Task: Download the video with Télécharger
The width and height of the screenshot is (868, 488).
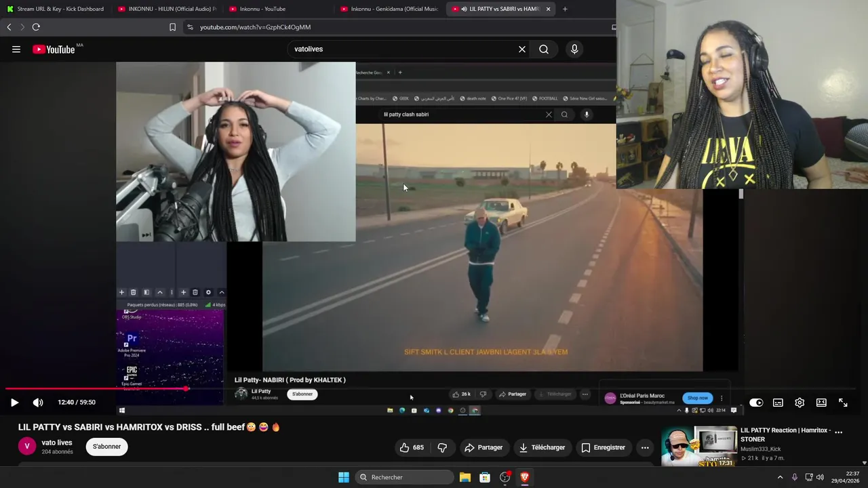Action: point(542,447)
